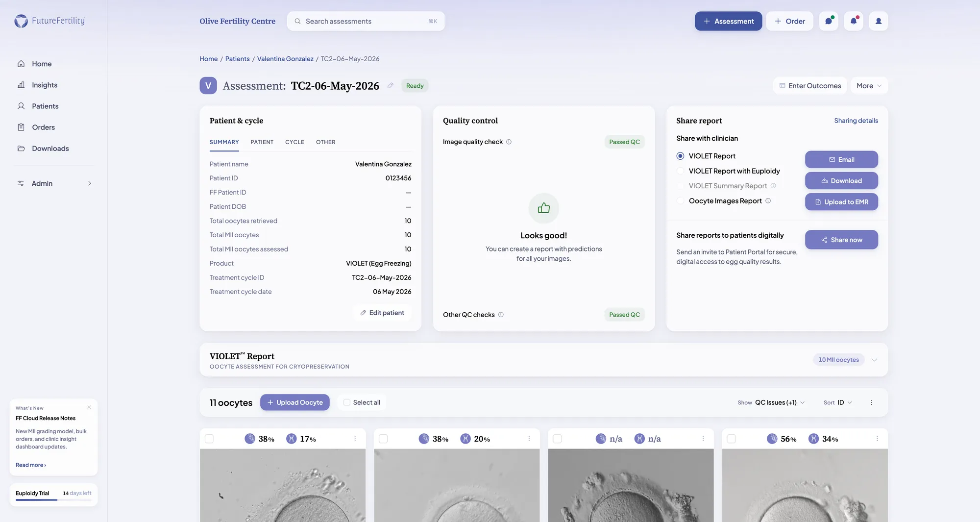
Task: Open Valentina Gonzalez breadcrumb link
Action: 285,59
